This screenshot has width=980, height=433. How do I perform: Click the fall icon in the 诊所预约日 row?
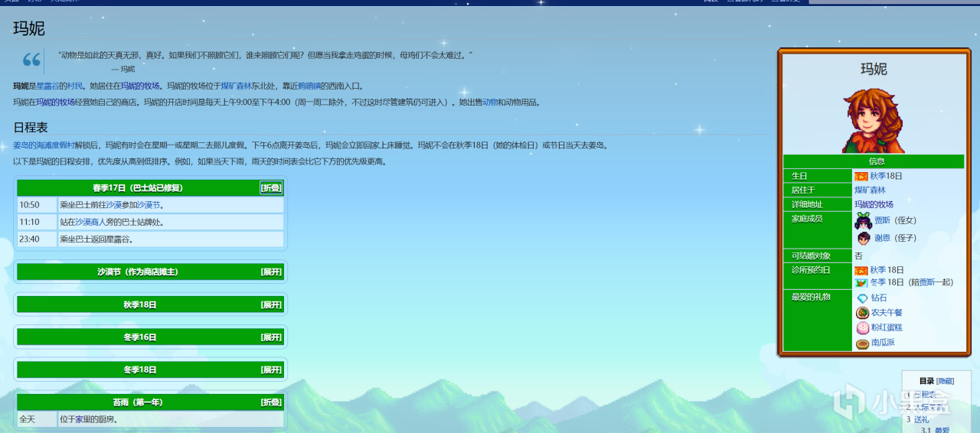coord(861,270)
